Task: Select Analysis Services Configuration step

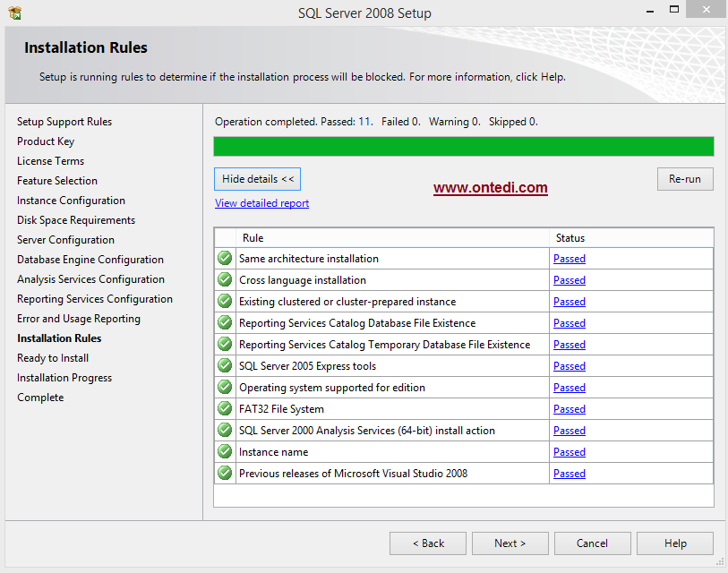Action: click(91, 279)
